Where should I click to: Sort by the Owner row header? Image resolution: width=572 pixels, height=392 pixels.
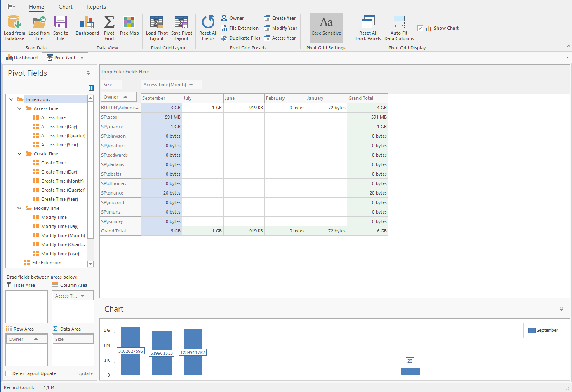[x=118, y=97]
